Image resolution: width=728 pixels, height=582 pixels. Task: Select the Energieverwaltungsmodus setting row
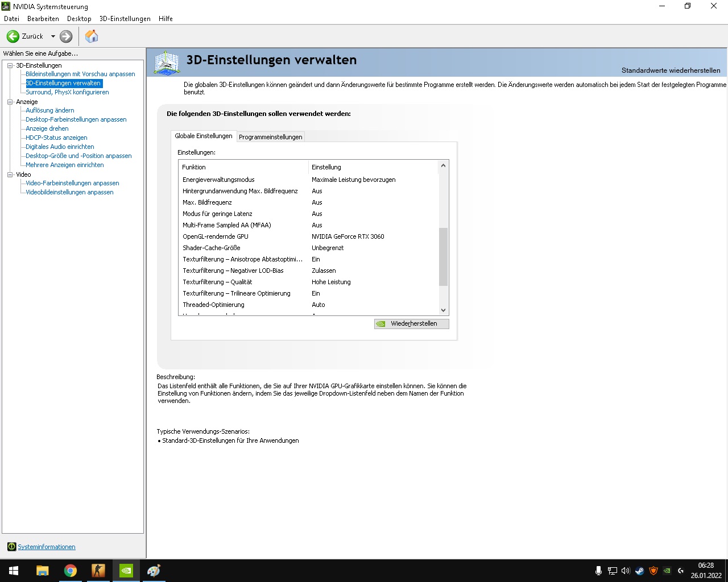point(308,180)
